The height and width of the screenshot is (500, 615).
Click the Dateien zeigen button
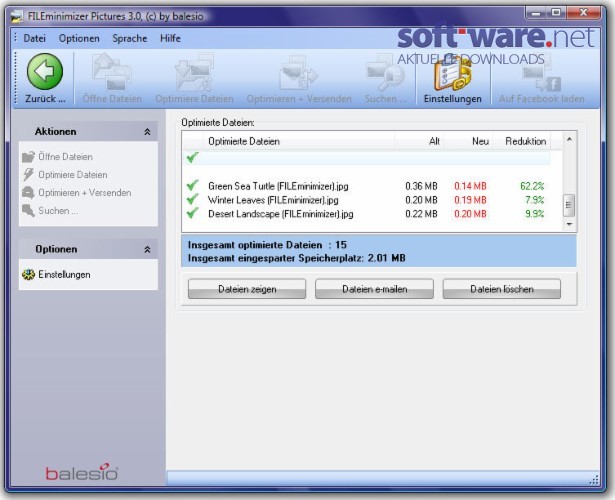pyautogui.click(x=247, y=289)
